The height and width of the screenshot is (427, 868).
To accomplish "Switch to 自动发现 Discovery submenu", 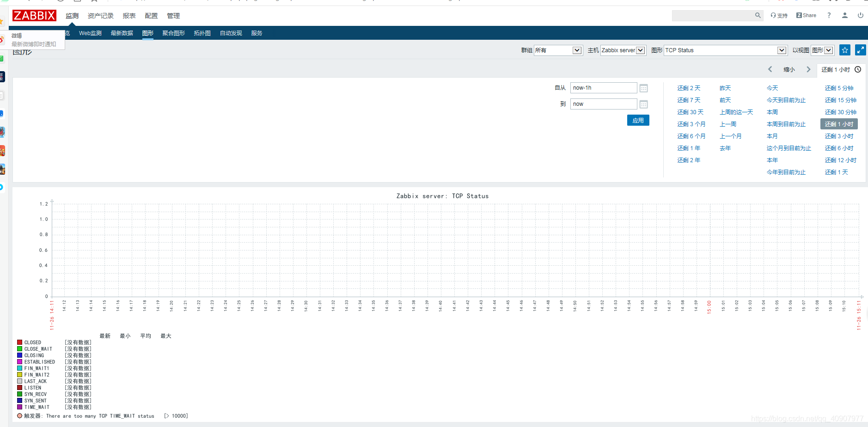I will 231,33.
